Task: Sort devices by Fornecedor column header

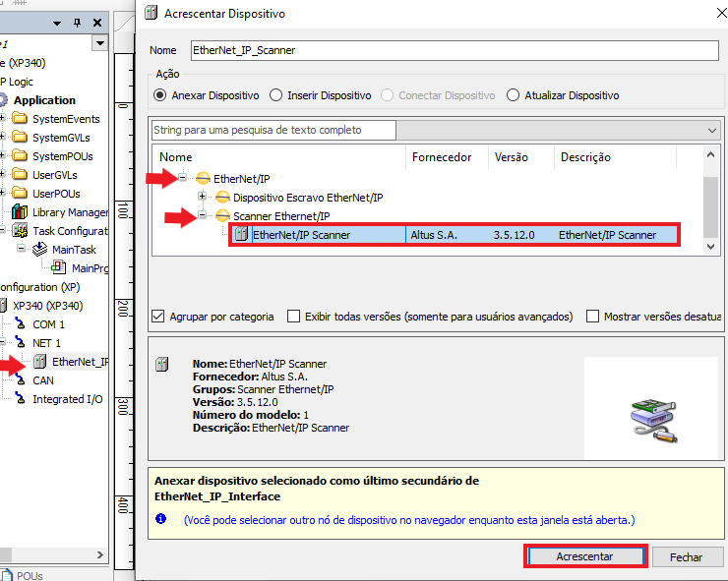Action: tap(441, 157)
